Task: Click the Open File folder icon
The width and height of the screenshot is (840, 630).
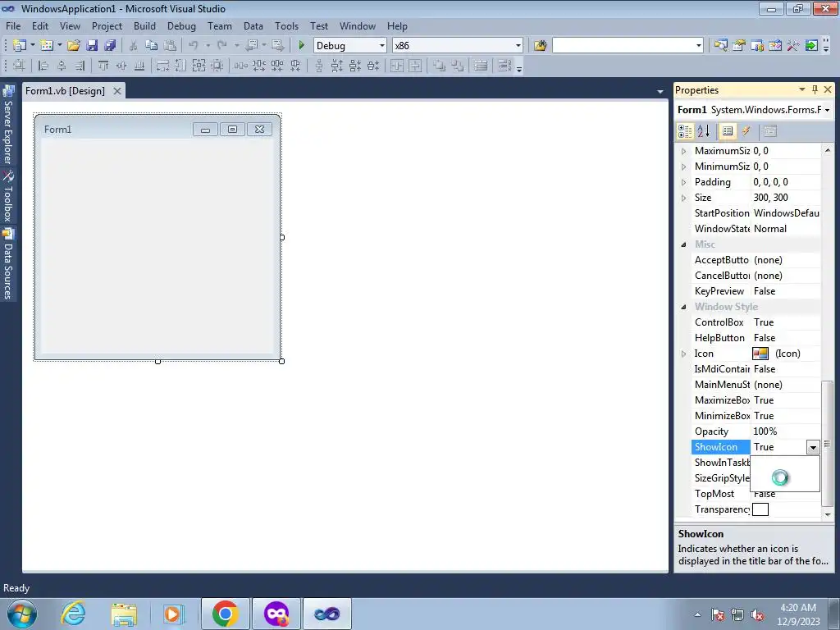Action: [74, 46]
